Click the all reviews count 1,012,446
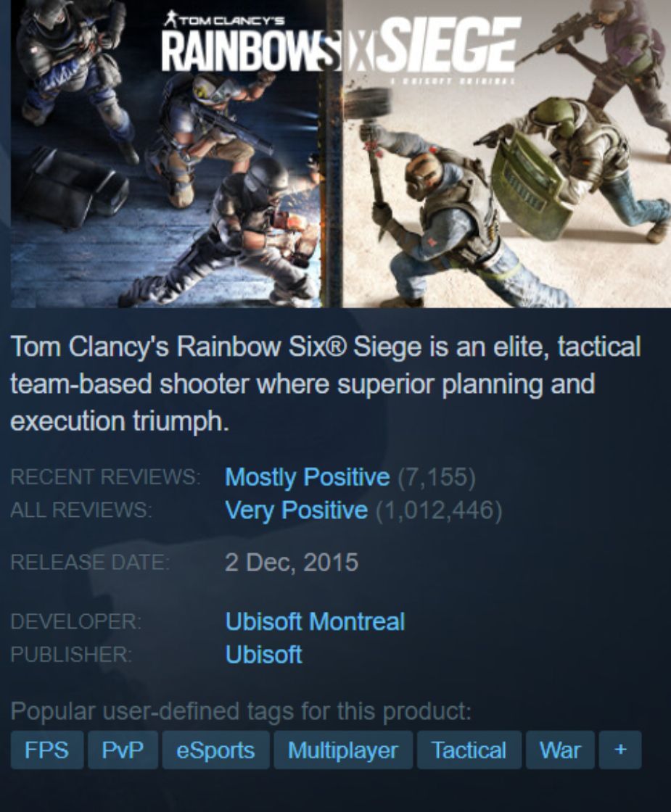 click(x=439, y=510)
